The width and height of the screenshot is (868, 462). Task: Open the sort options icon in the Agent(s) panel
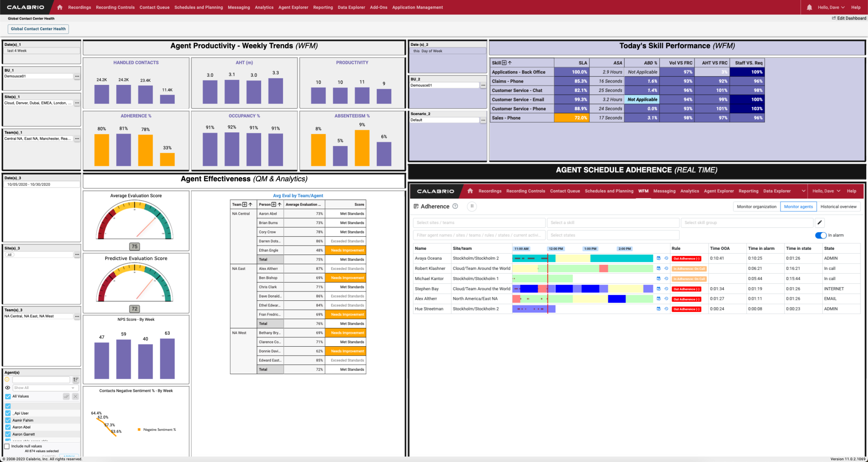click(75, 380)
